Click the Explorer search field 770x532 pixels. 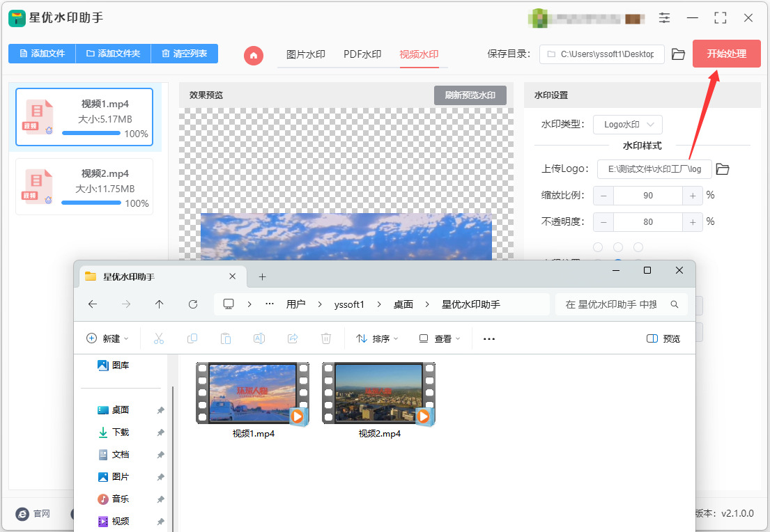pos(621,304)
